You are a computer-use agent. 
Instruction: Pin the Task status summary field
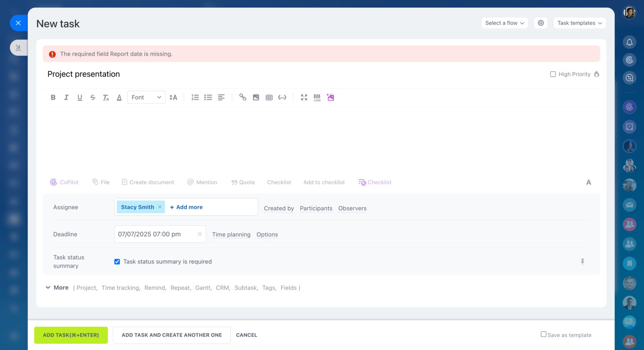coord(583,261)
